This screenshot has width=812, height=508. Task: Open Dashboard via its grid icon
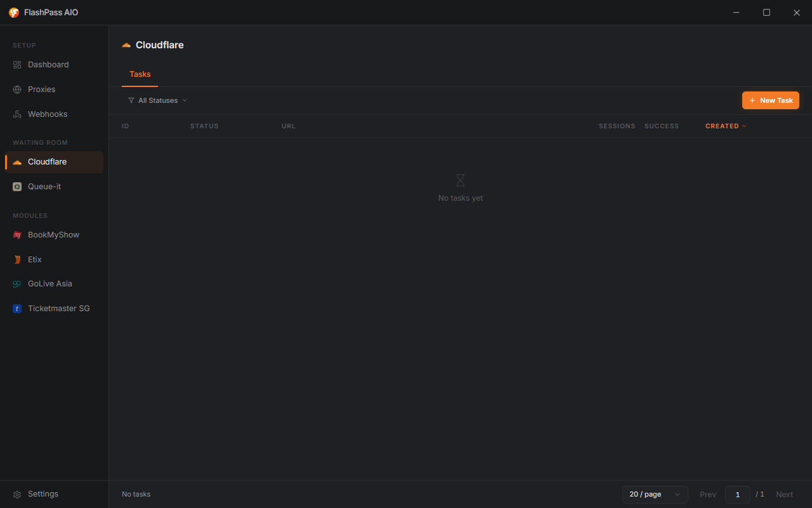point(17,65)
